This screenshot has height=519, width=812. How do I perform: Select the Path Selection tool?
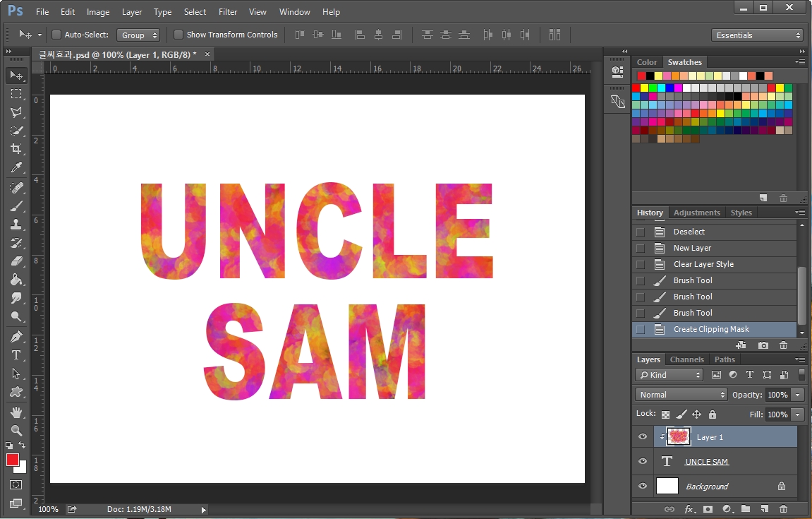(x=16, y=374)
